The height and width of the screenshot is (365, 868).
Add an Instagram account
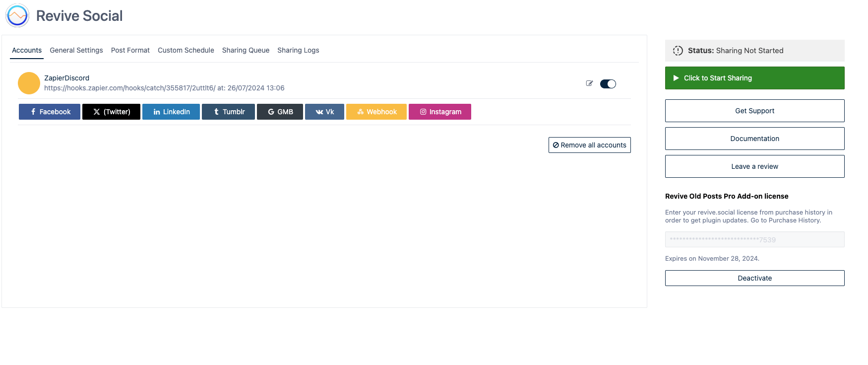440,112
